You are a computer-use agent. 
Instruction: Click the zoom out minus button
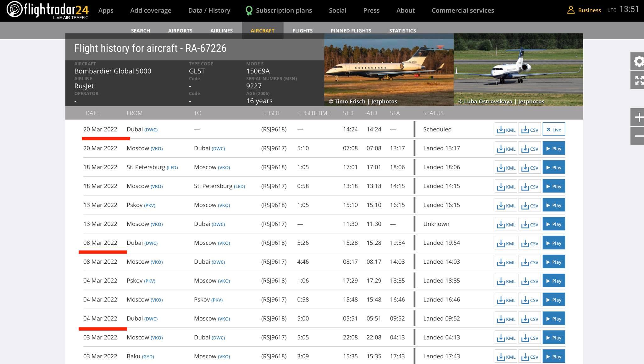coord(638,136)
